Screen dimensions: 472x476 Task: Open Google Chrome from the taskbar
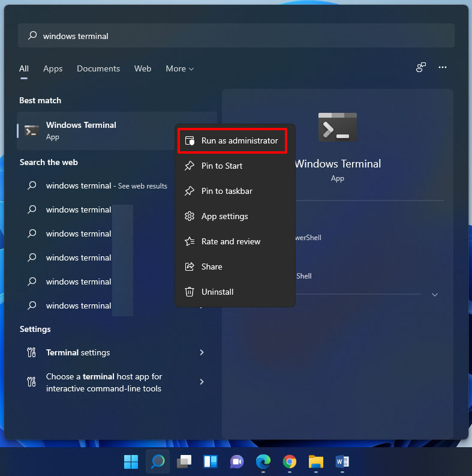[290, 462]
